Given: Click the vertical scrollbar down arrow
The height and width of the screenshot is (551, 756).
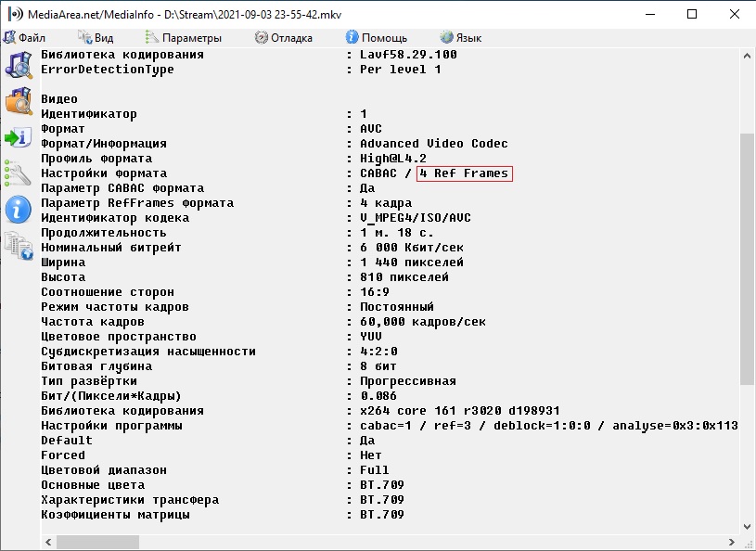Looking at the screenshot, I should coord(748,526).
